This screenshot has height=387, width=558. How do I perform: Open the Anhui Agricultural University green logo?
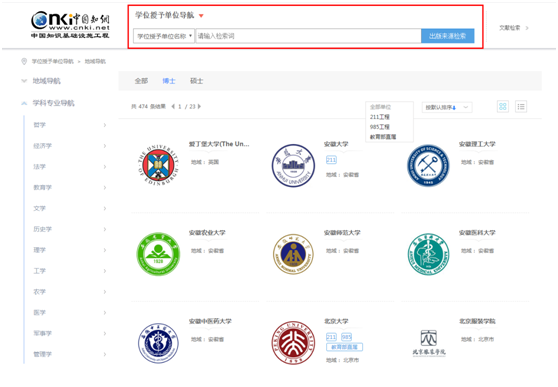pyautogui.click(x=158, y=254)
